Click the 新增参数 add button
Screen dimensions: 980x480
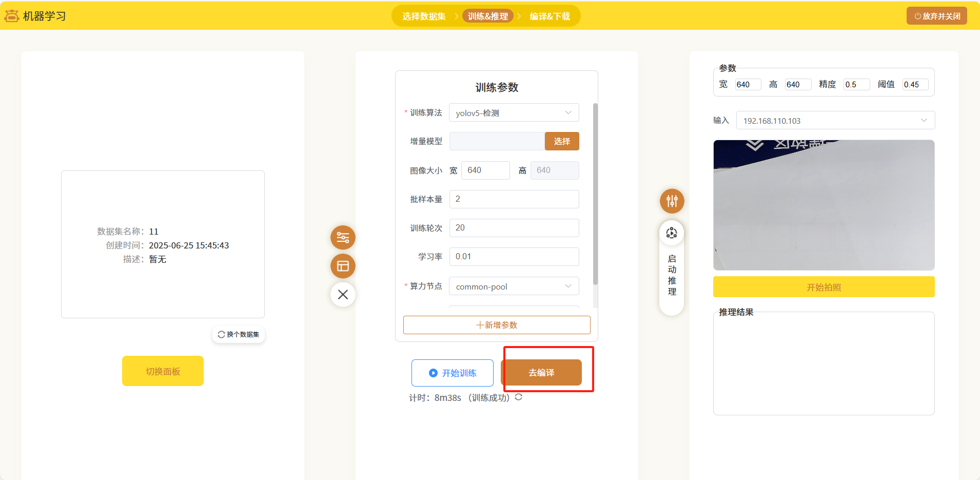point(496,325)
